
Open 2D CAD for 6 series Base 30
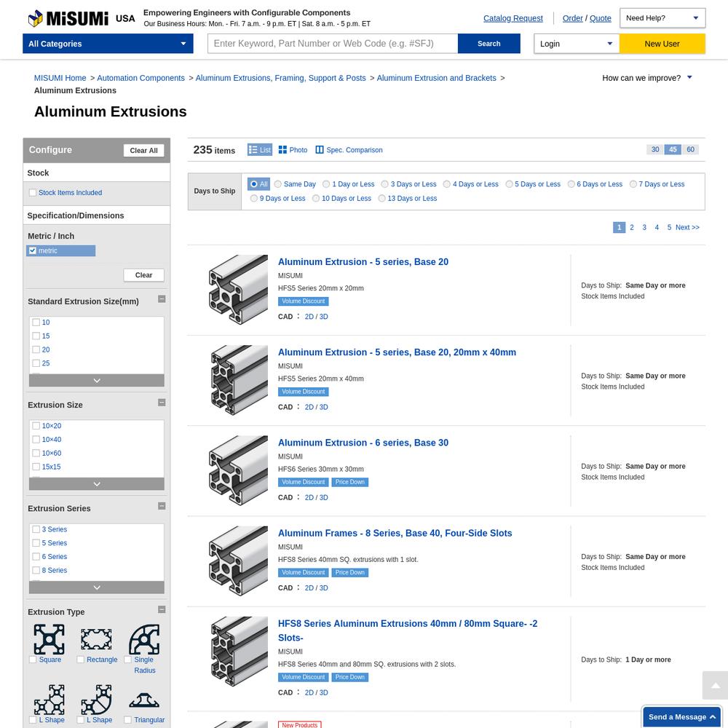(309, 498)
